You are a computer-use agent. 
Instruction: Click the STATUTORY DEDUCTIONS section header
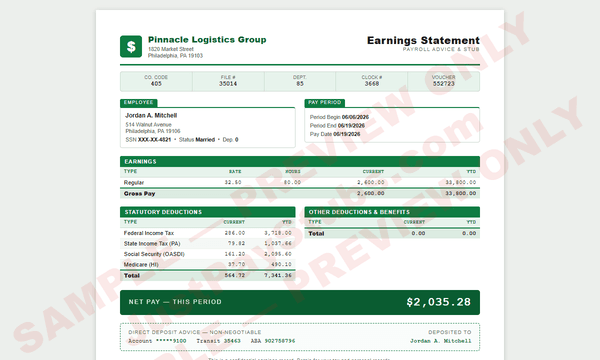coord(207,212)
